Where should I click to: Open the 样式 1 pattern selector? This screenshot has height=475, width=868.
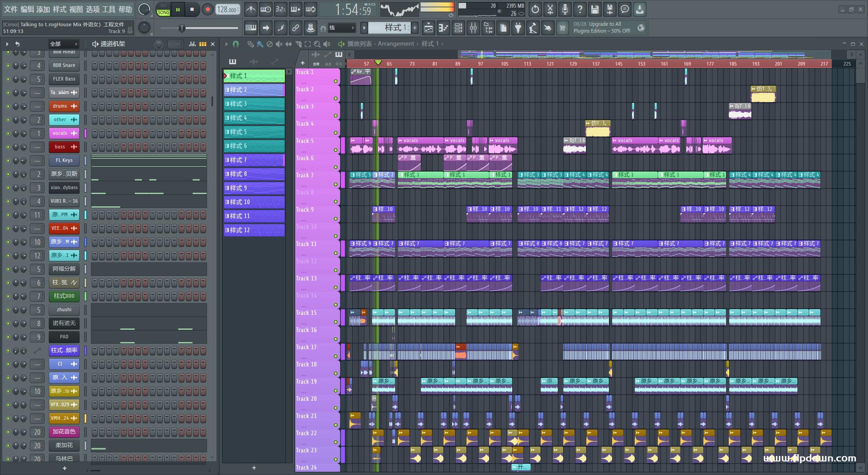[390, 28]
